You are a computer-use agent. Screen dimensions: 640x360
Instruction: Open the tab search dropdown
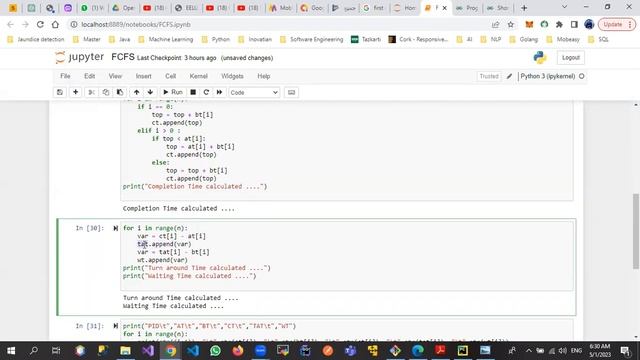tap(564, 7)
